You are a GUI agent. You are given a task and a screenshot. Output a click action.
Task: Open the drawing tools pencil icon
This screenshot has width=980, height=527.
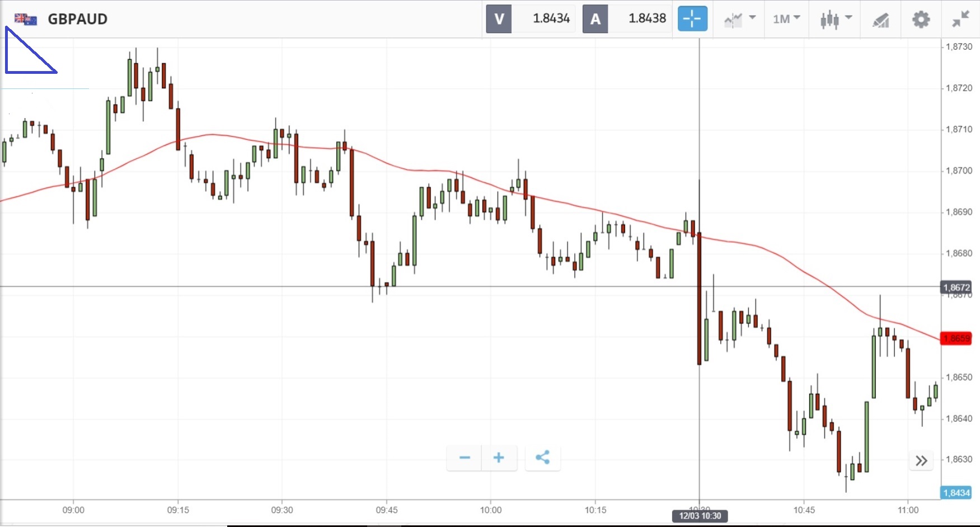(880, 20)
